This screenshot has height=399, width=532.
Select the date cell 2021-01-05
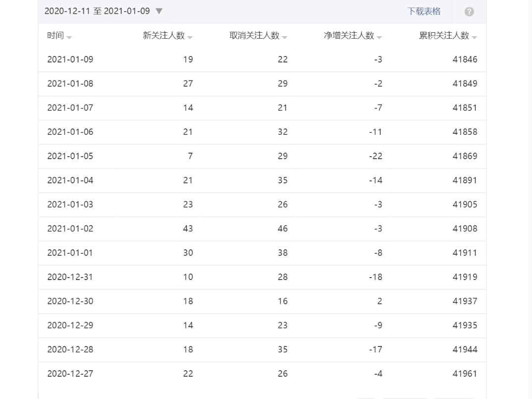[x=70, y=156]
